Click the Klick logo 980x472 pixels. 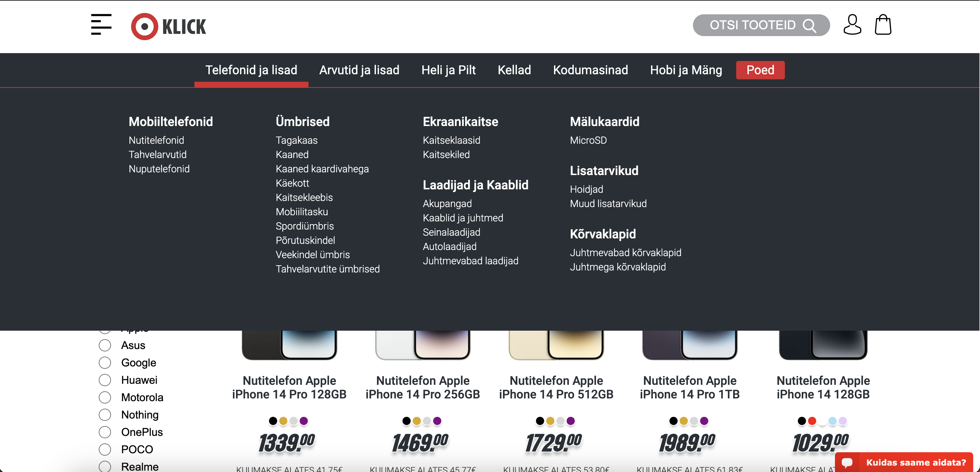(x=169, y=26)
